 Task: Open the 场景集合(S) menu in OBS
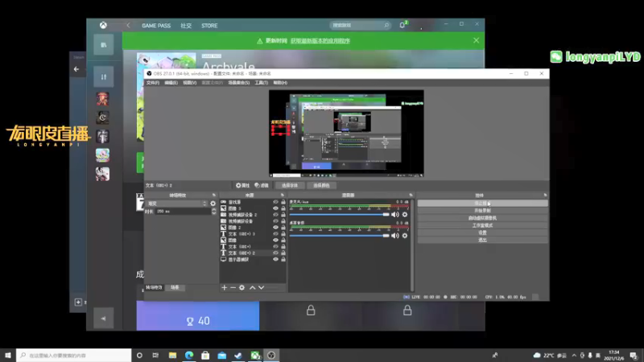(x=239, y=83)
